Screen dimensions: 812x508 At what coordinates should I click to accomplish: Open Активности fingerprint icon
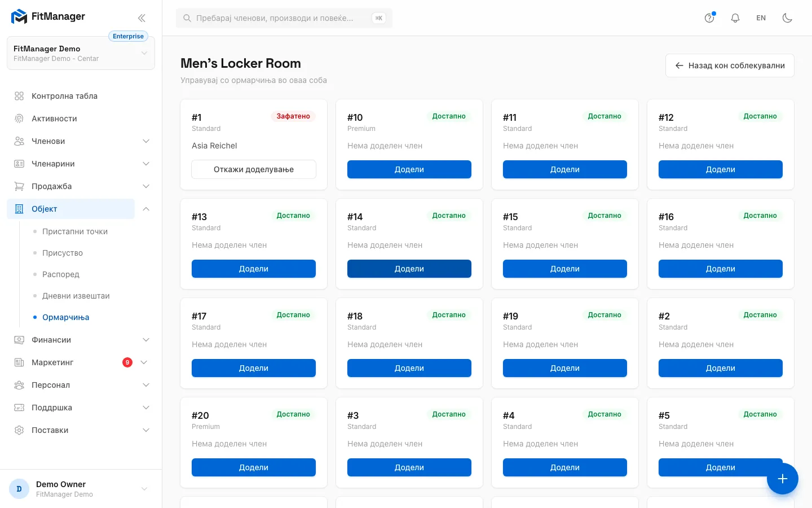point(19,119)
